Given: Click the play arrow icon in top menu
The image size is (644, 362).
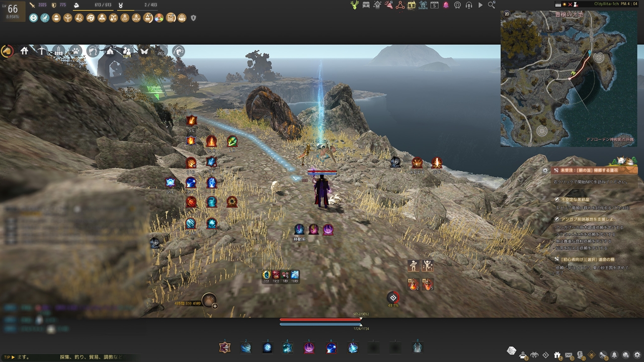Looking at the screenshot, I should point(480,5).
